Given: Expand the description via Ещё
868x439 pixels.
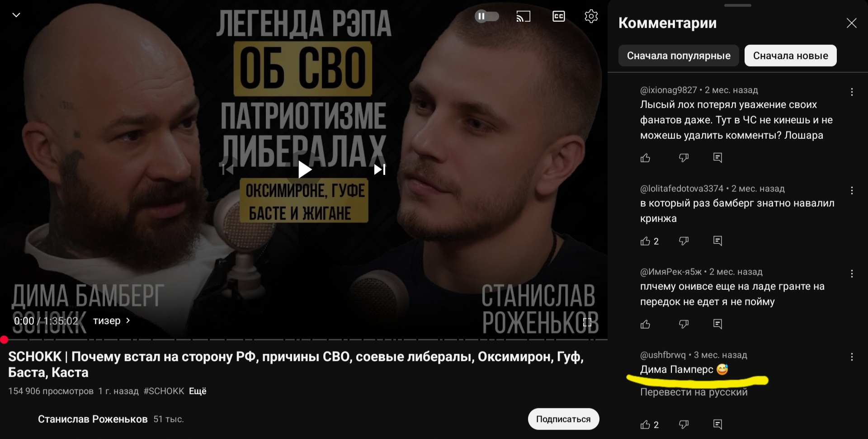Looking at the screenshot, I should click(x=198, y=391).
